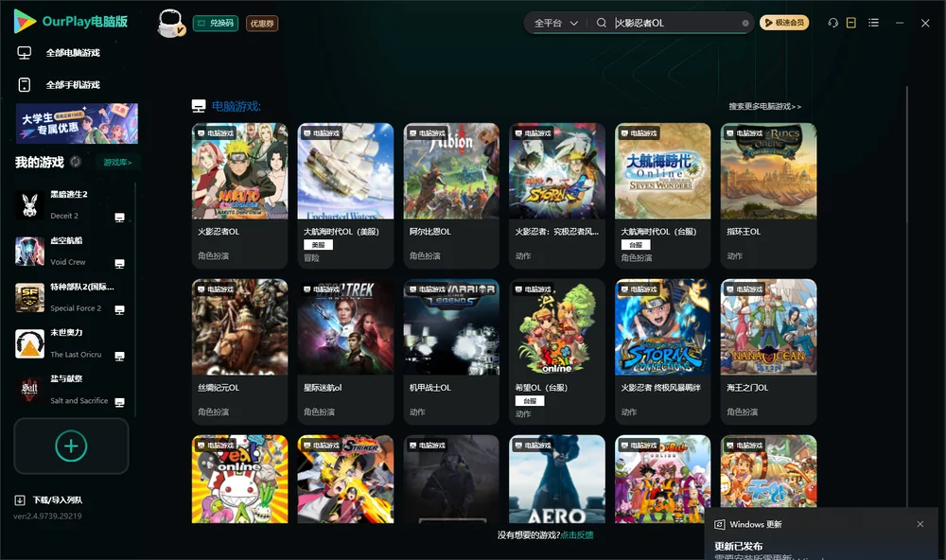946x560 pixels.
Task: Clear the search field text
Action: tap(745, 23)
